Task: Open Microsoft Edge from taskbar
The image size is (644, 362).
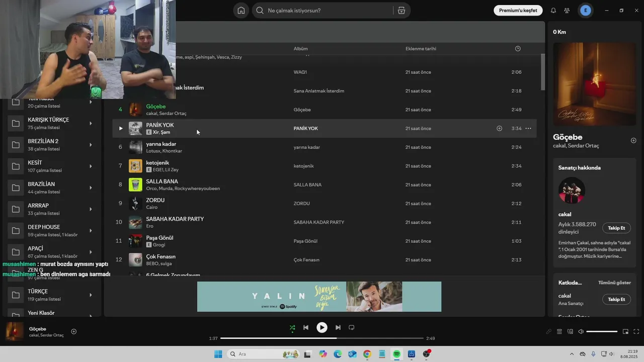Action: pos(338,354)
